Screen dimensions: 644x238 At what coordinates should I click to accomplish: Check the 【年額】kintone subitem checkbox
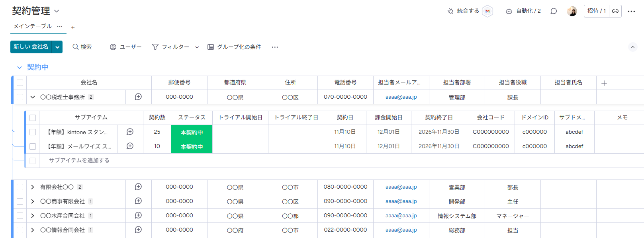(33, 132)
